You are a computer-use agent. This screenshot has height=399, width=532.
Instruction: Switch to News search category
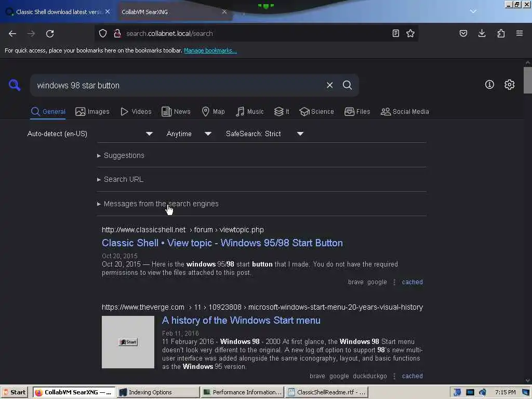(176, 112)
